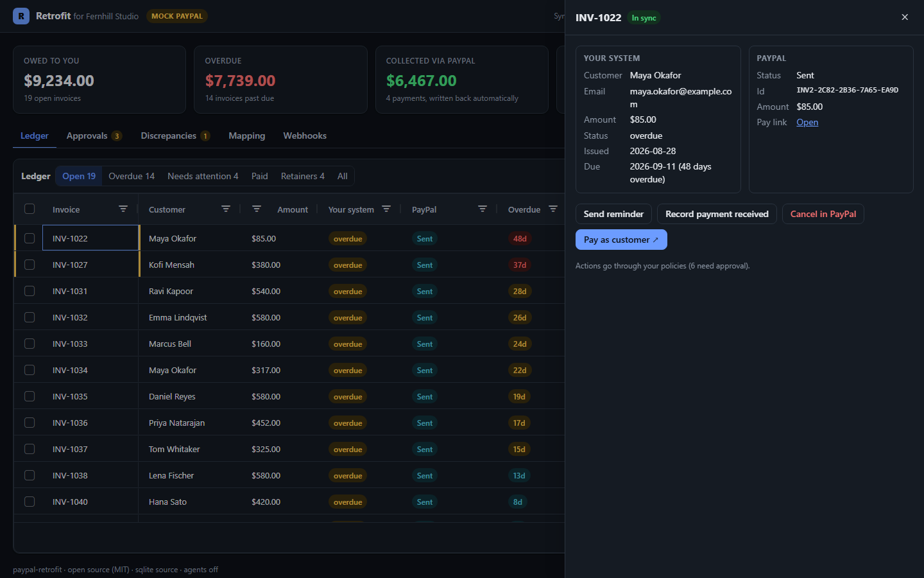
Task: Show All invoices filter
Action: tap(343, 176)
